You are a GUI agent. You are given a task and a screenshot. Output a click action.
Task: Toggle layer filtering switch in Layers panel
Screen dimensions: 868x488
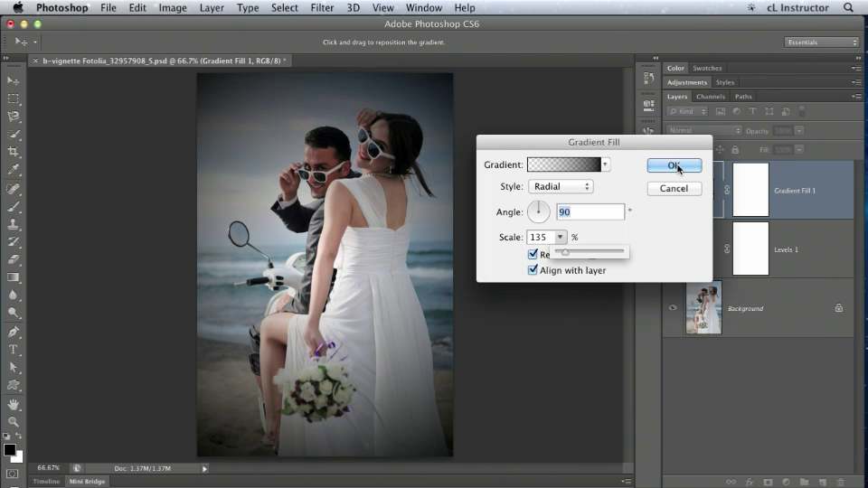click(802, 111)
